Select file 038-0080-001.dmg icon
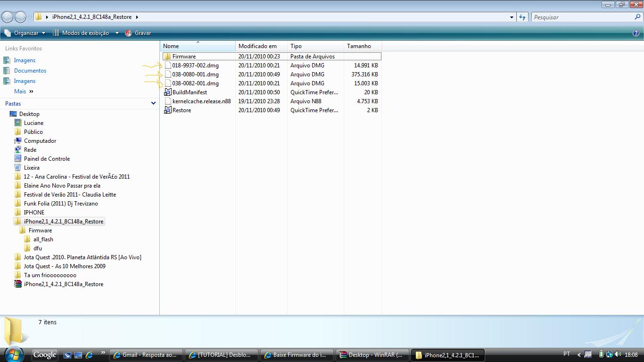Screen dimensions: 644x362 167,74
